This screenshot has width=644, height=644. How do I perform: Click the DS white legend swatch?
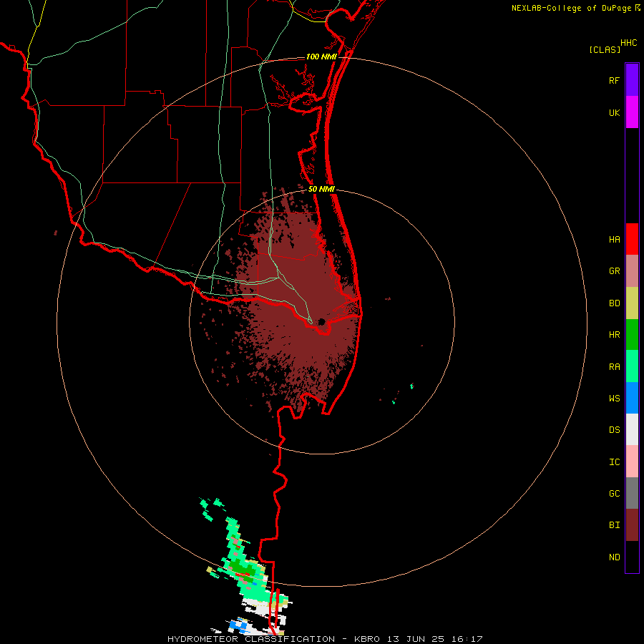(x=632, y=429)
